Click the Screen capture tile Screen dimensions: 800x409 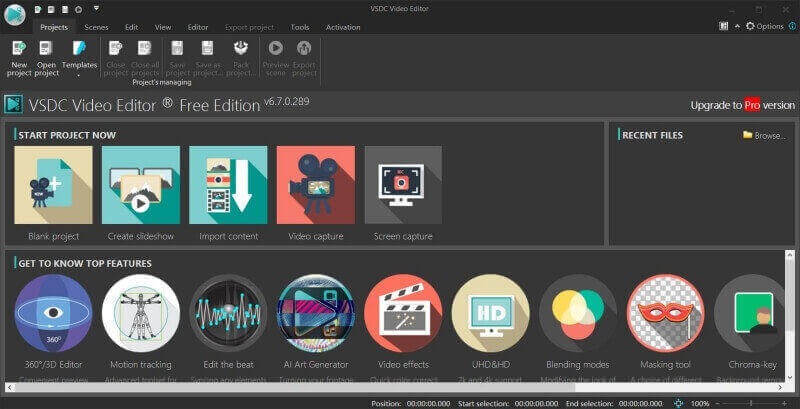coord(403,185)
